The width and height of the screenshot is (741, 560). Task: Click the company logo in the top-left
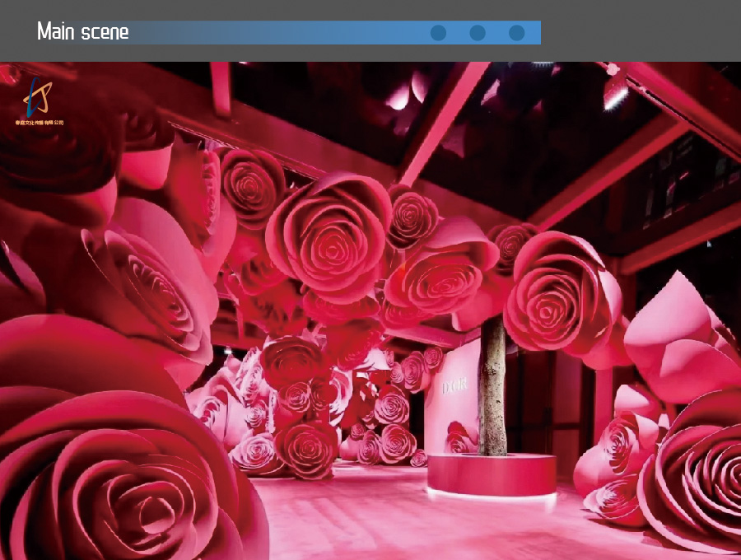coord(36,96)
